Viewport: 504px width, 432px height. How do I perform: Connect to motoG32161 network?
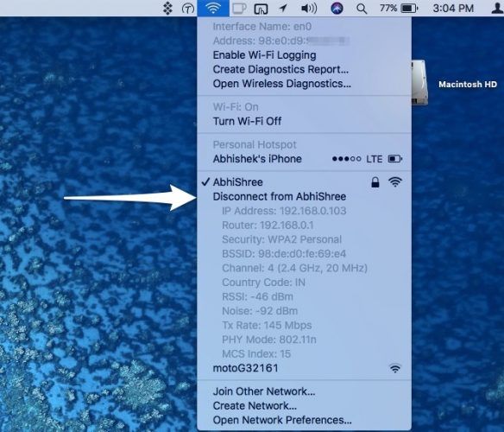(304, 368)
